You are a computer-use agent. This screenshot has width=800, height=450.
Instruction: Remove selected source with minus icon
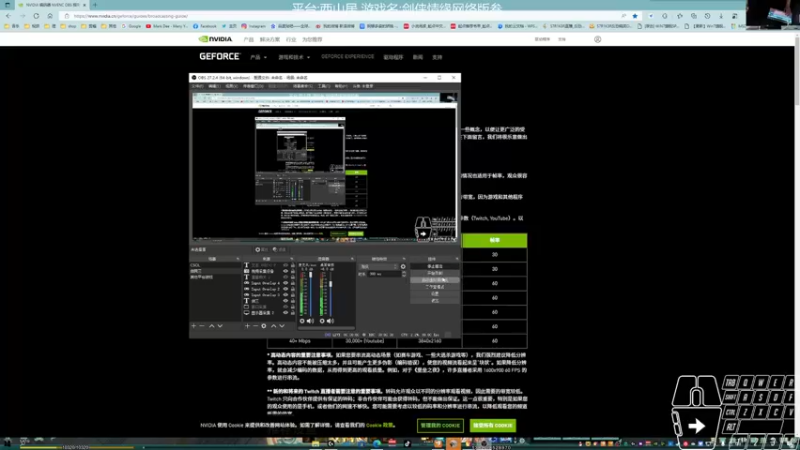[x=255, y=326]
